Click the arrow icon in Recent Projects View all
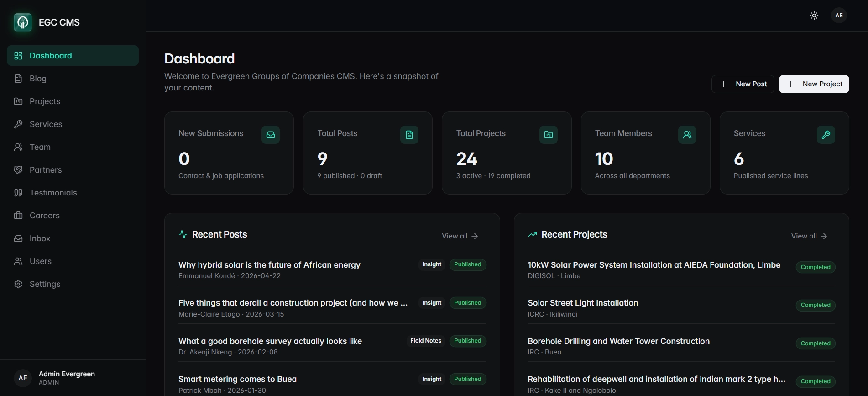Screen dimensions: 868x396 point(824,236)
